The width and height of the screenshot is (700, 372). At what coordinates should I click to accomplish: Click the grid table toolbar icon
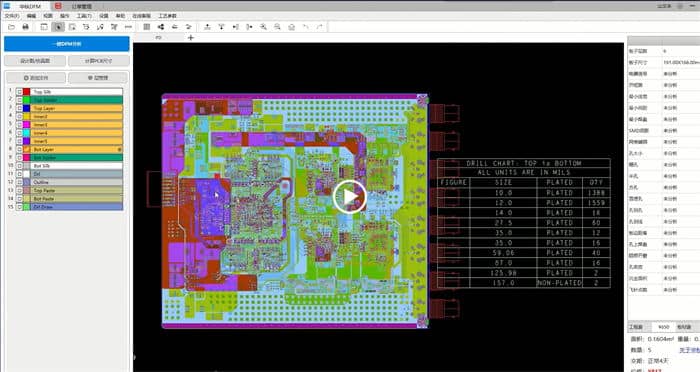click(x=146, y=27)
